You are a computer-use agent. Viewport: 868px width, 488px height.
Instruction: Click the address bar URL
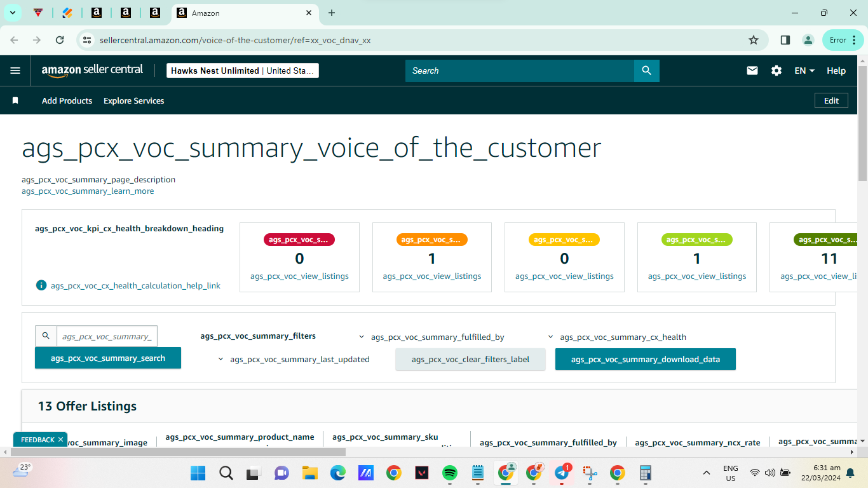click(235, 40)
